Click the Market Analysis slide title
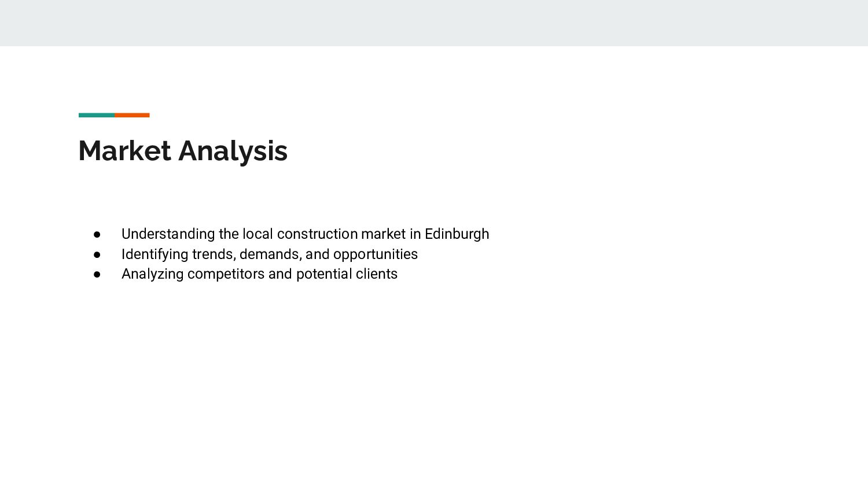868x488 pixels. point(183,151)
